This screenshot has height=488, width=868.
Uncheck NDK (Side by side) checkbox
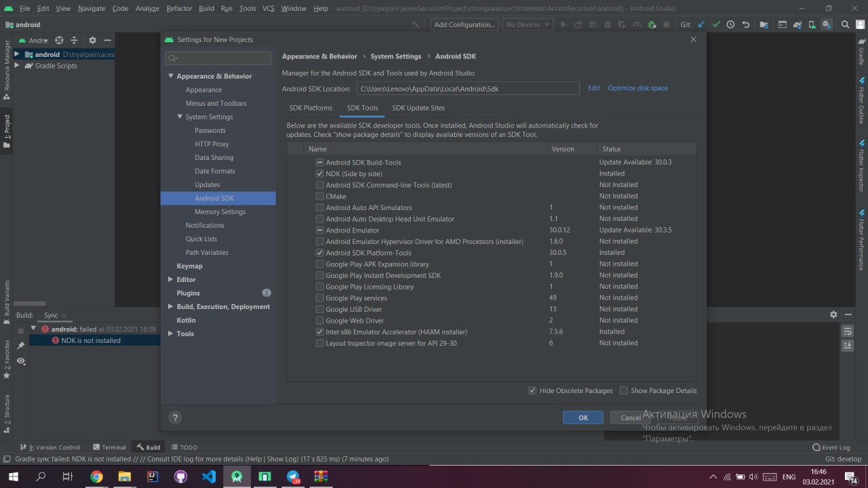click(x=320, y=174)
